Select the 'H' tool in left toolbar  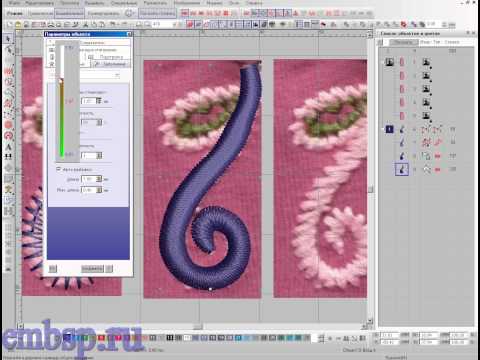coord(9,156)
